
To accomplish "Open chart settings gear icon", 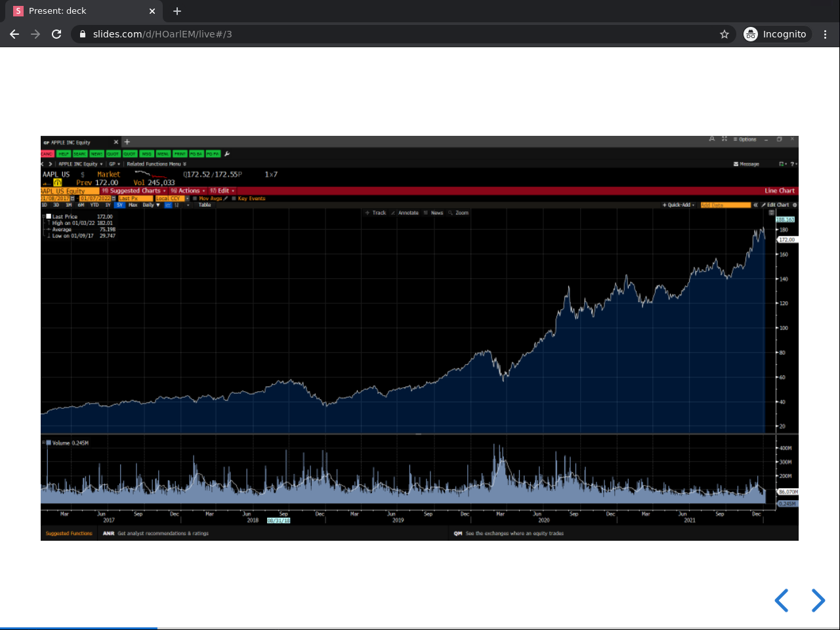I will (795, 205).
